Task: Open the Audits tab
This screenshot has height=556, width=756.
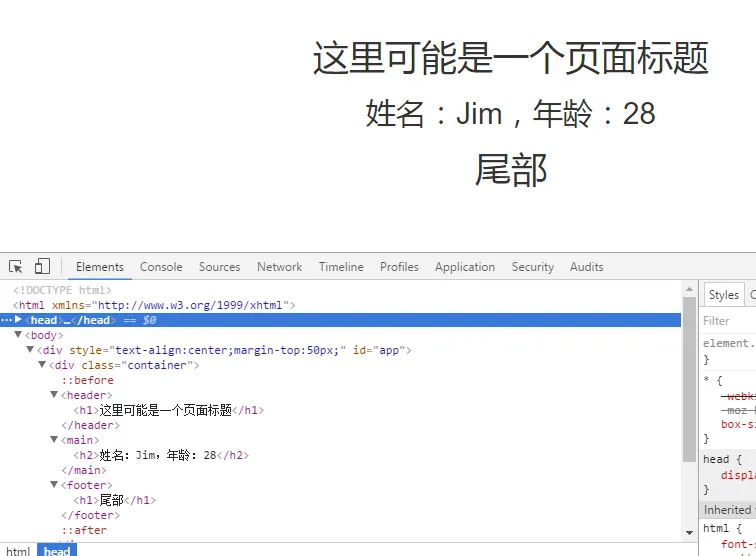Action: [x=586, y=267]
